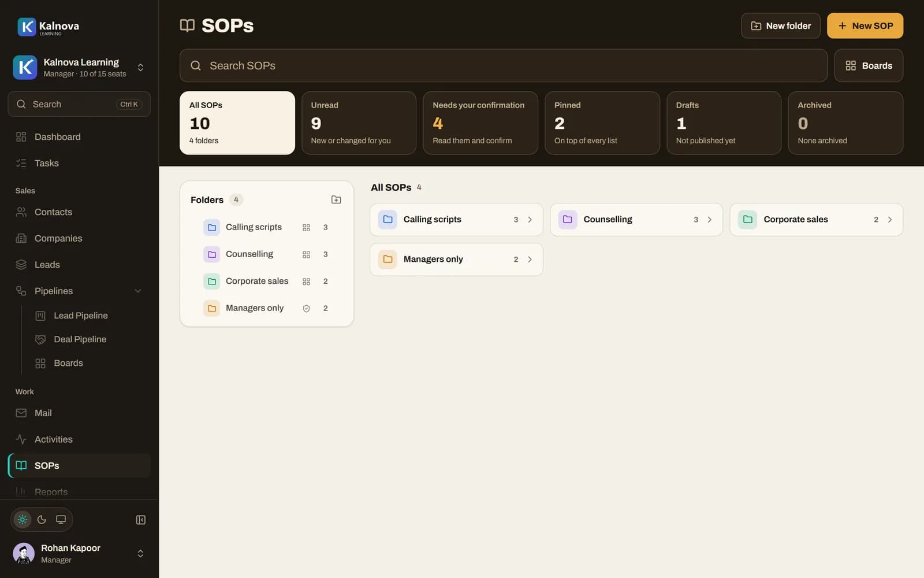
Task: Click the shield icon in Managers only row
Action: (306, 309)
